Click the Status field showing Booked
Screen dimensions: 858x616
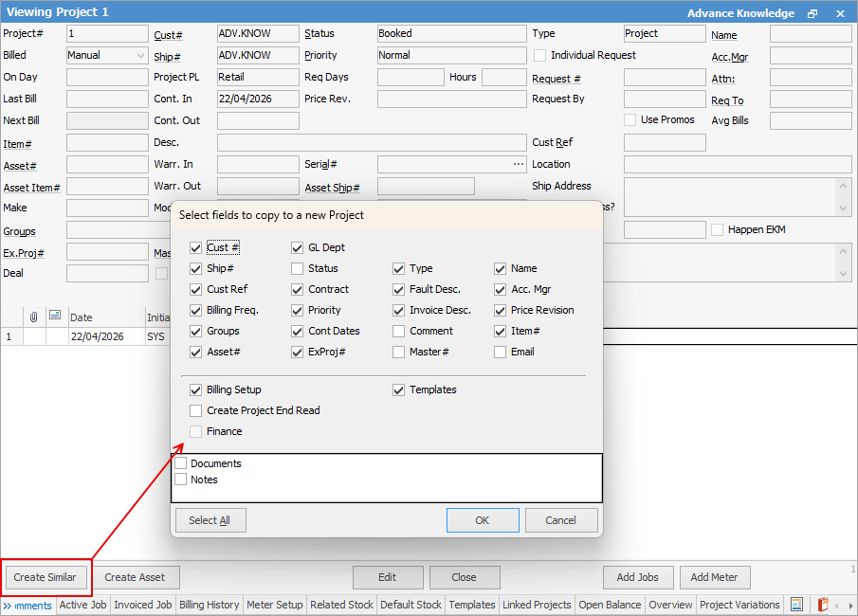pos(451,33)
